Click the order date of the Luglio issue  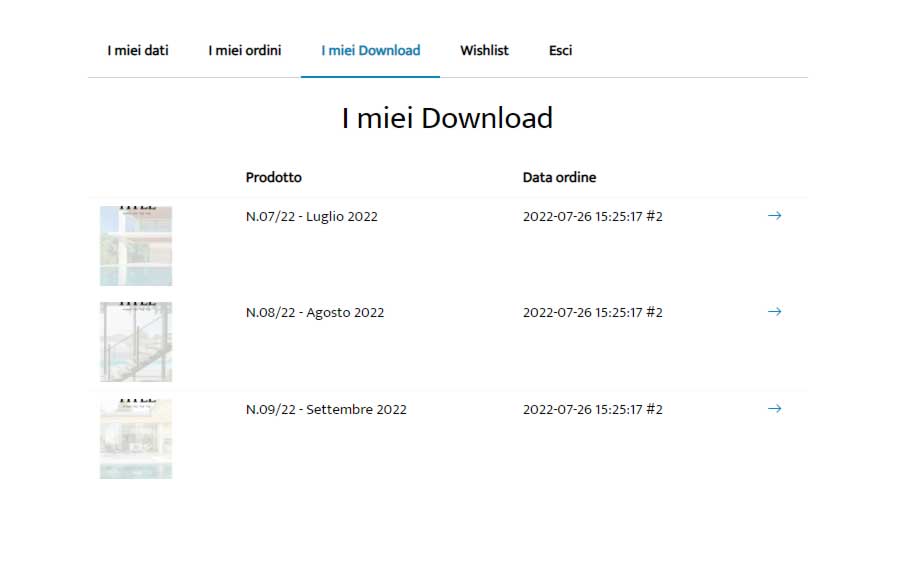(x=592, y=216)
